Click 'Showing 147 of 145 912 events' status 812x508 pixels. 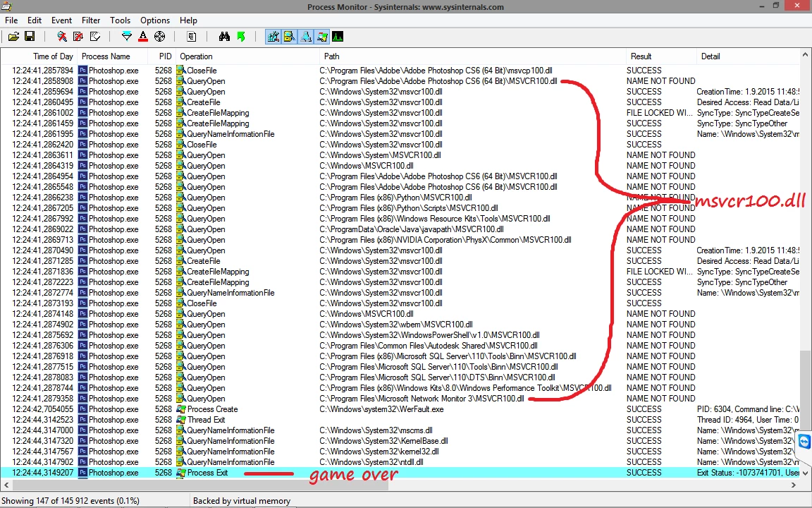click(x=70, y=501)
